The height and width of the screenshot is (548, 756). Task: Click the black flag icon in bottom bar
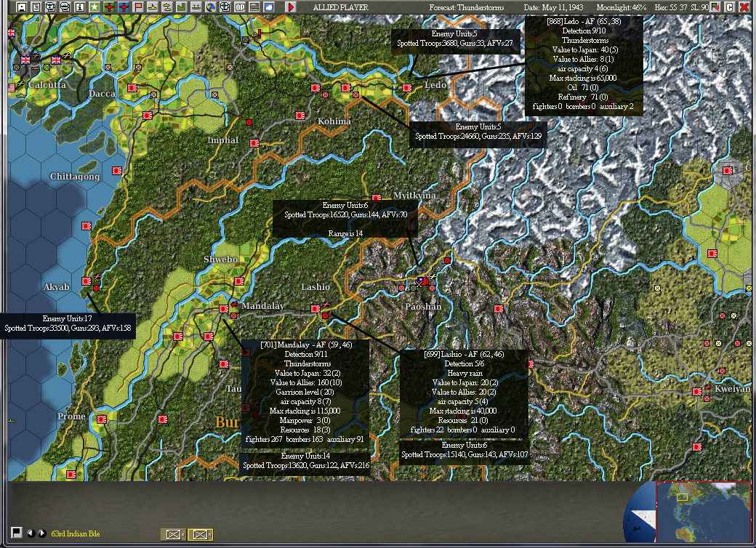tap(17, 533)
